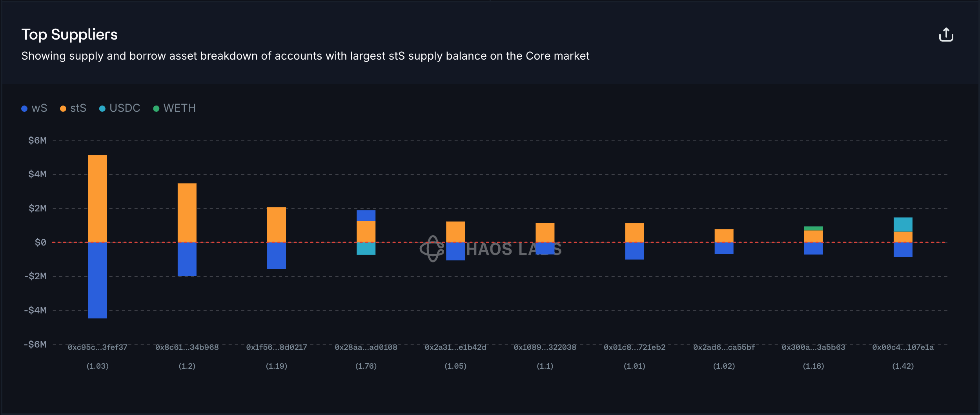Click blue wS borrow bar of 0x2ad6...ca55bf
980x415 pixels.
click(724, 248)
